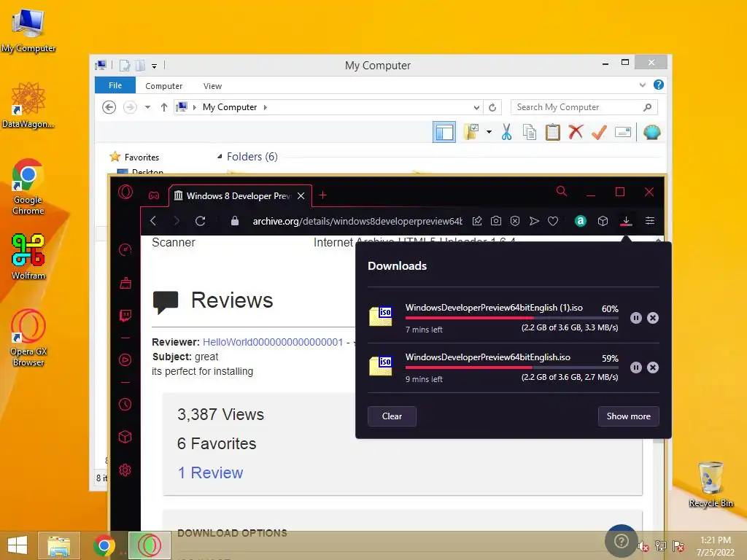Open the Opera search tabs magnifier
This screenshot has width=747, height=560.
click(562, 192)
